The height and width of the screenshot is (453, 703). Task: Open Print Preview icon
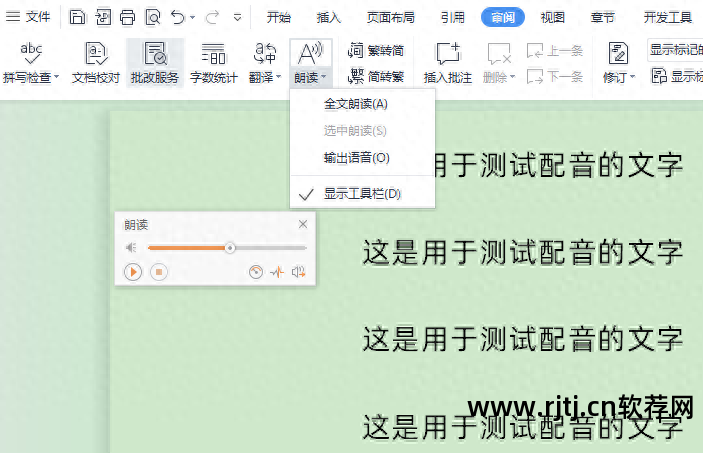(x=153, y=17)
